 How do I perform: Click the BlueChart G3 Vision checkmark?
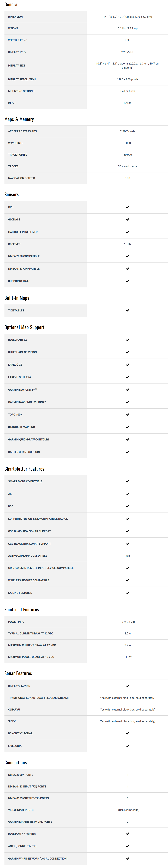click(x=127, y=352)
